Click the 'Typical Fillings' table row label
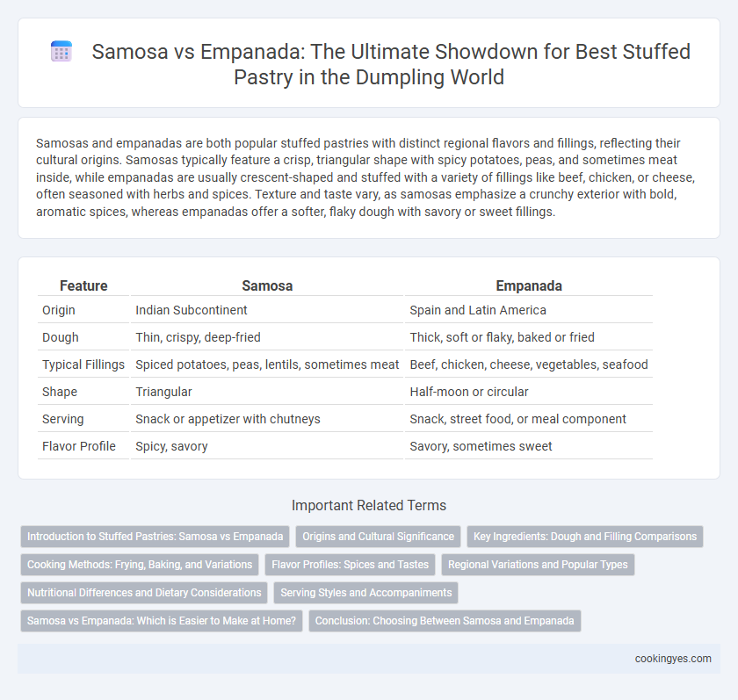The image size is (738, 700). click(83, 364)
